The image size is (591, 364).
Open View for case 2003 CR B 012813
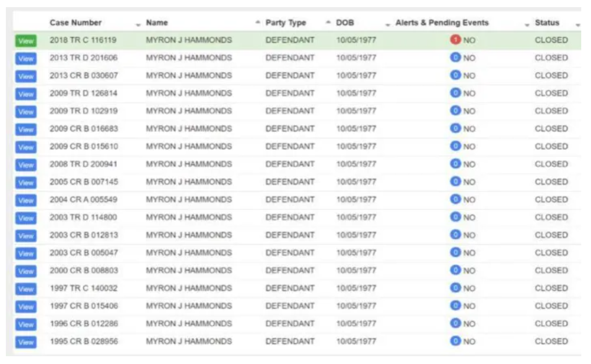[26, 236]
